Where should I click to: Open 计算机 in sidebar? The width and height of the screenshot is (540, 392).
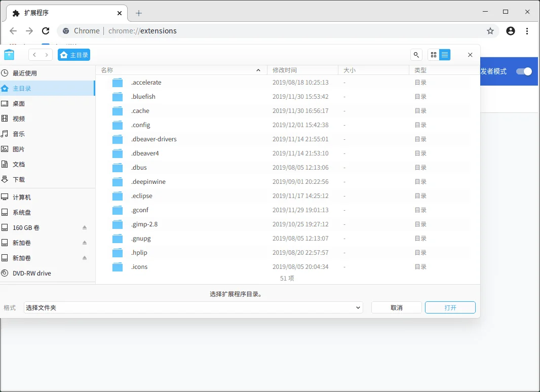pyautogui.click(x=47, y=197)
